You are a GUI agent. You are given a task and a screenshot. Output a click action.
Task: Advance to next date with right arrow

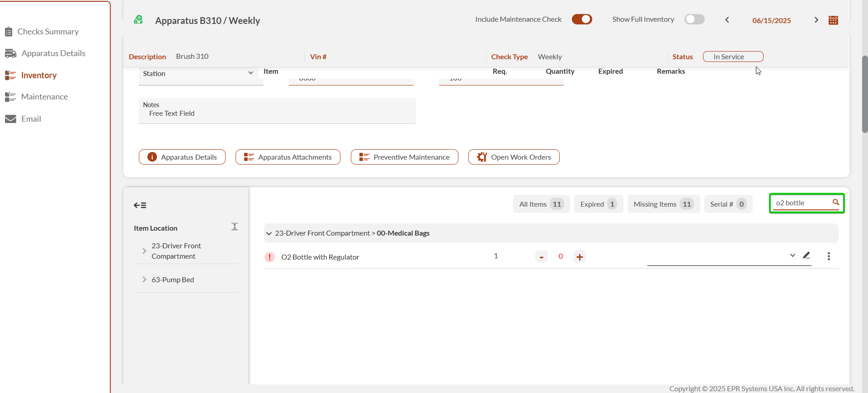pyautogui.click(x=816, y=20)
